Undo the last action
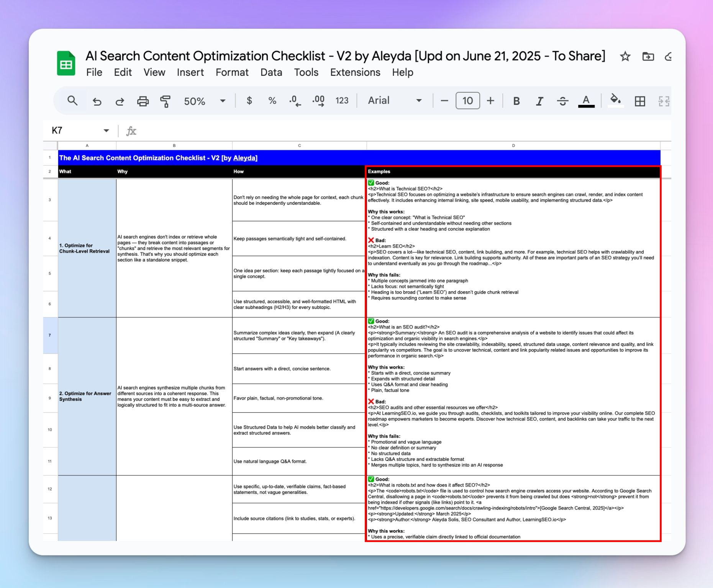 [97, 101]
